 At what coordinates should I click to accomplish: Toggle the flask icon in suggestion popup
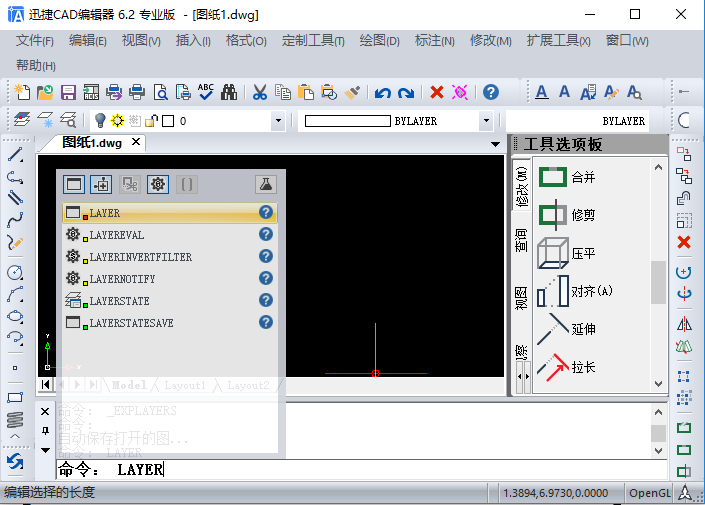coord(266,184)
